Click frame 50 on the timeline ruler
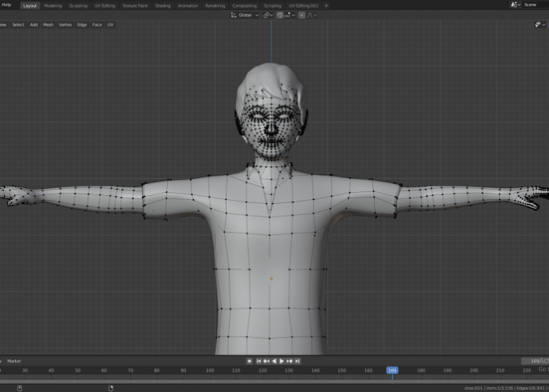Screen dimensions: 549x392 click(78, 370)
